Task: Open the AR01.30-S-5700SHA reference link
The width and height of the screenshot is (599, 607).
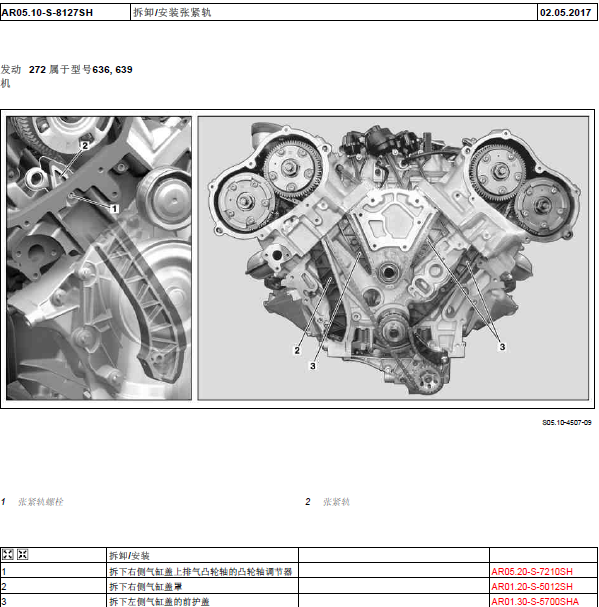Action: click(x=535, y=602)
